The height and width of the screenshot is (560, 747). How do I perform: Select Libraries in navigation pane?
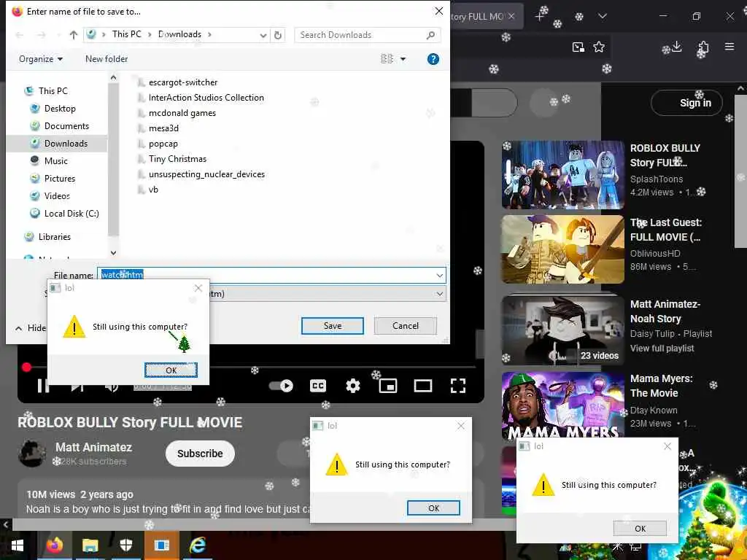(x=54, y=237)
